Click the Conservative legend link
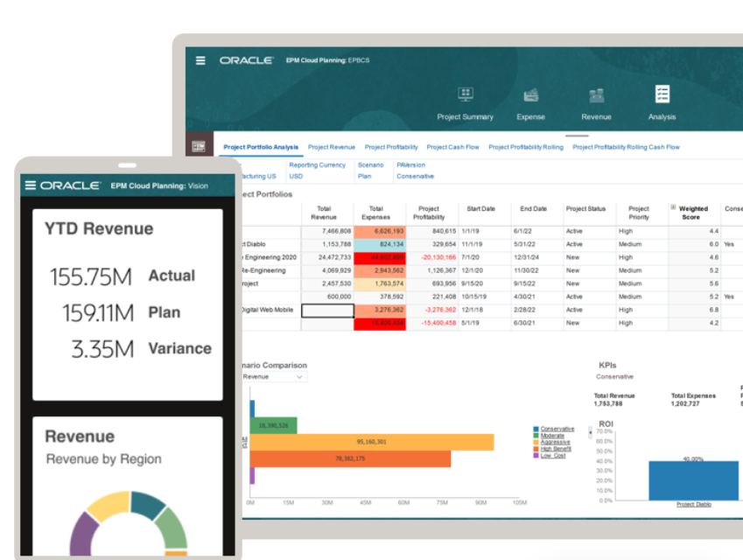Screen dimensions: 743x560 tap(557, 429)
